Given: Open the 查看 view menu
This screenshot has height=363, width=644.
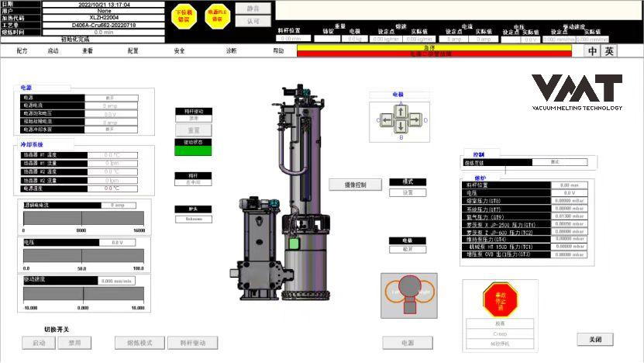Looking at the screenshot, I should pyautogui.click(x=88, y=51).
